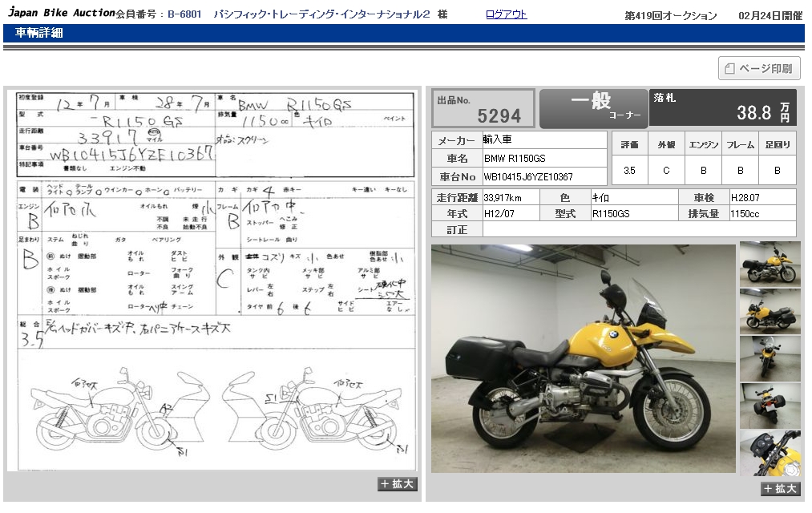Click the lot number 5294 box
Screen dimensions: 812x513
point(483,108)
